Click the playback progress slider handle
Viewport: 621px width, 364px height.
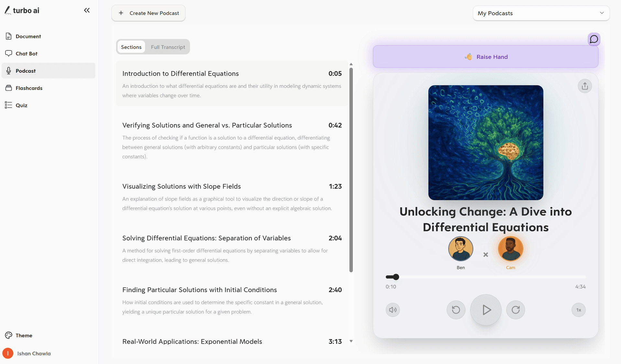pos(396,277)
